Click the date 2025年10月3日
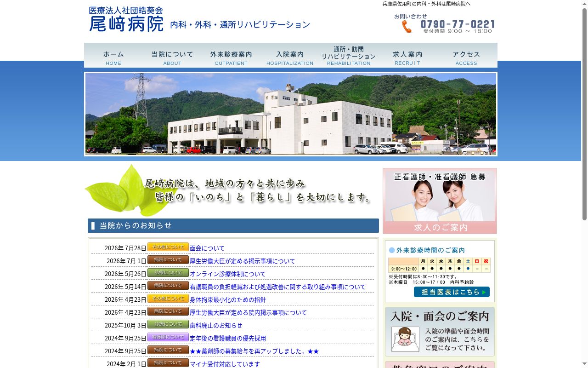 [125, 325]
